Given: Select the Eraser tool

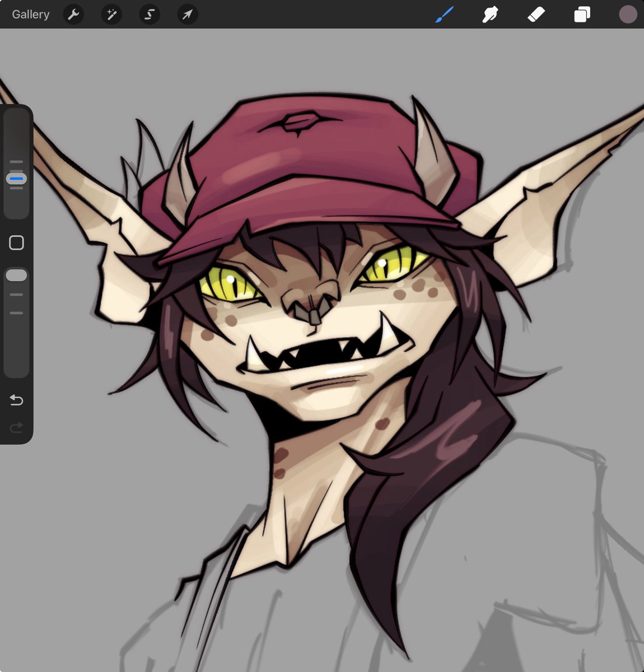Looking at the screenshot, I should click(x=536, y=15).
